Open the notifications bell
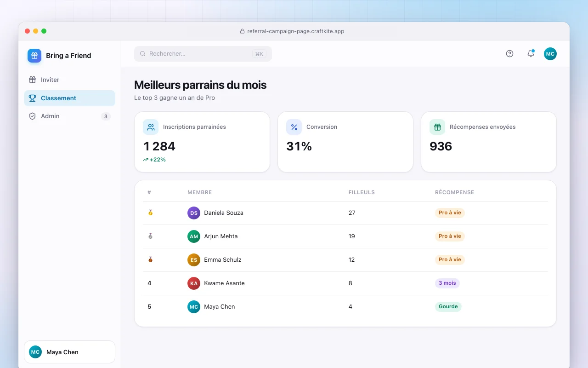The width and height of the screenshot is (588, 368). click(531, 54)
